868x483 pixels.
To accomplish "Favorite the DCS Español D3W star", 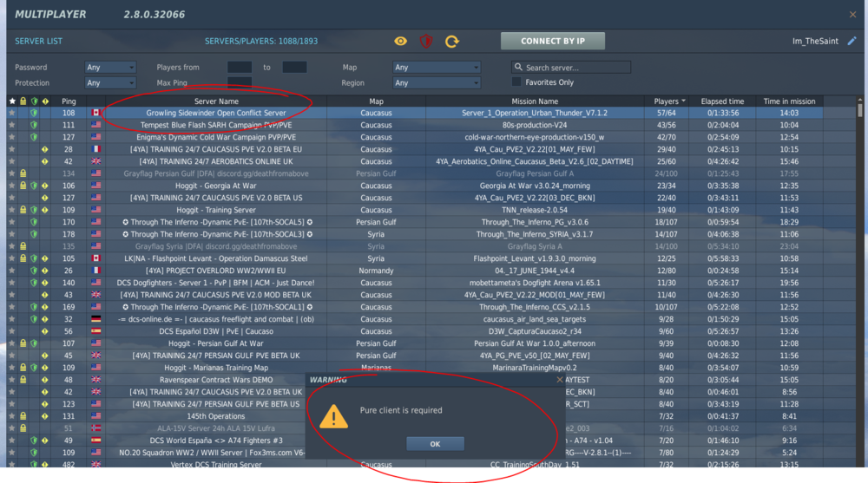I will (x=12, y=331).
